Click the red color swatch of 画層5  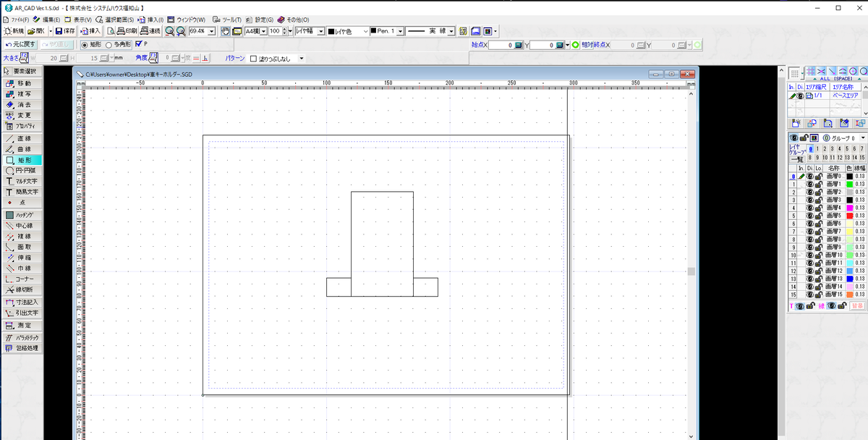851,216
